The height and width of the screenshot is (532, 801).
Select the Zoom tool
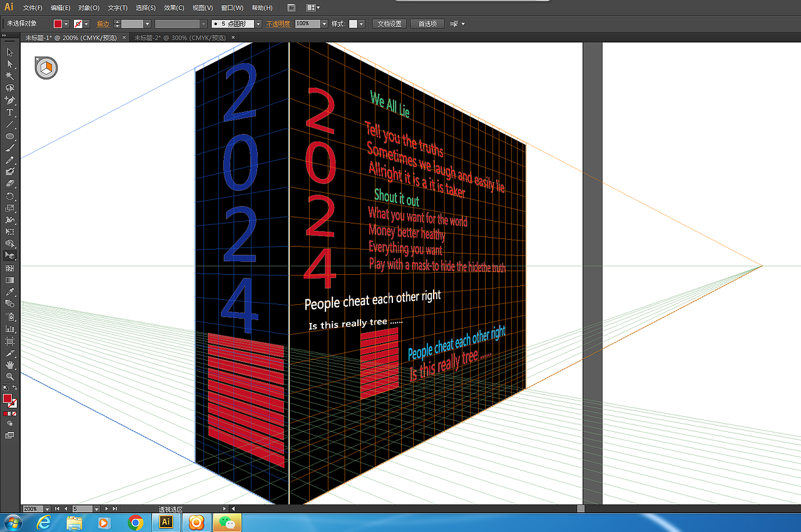click(10, 376)
